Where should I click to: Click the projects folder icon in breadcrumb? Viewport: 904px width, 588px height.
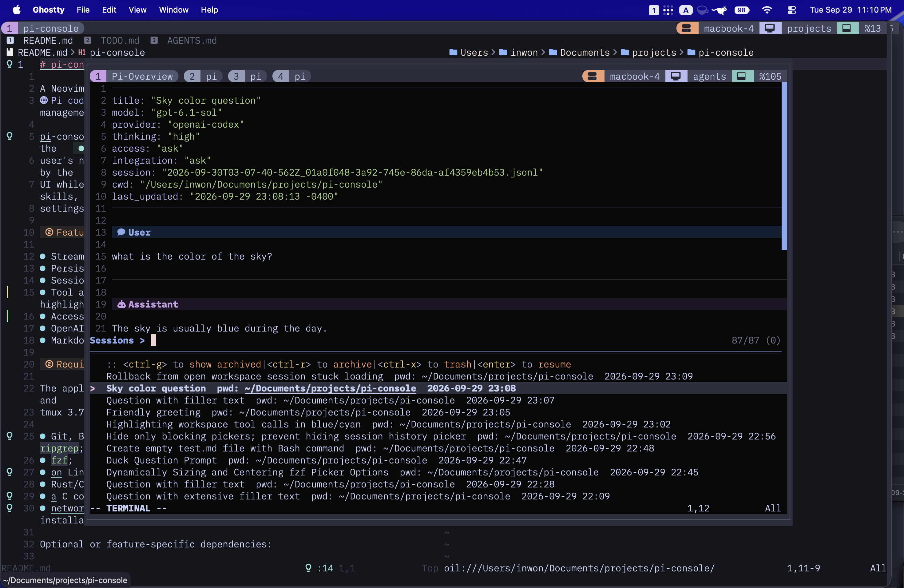pos(624,52)
